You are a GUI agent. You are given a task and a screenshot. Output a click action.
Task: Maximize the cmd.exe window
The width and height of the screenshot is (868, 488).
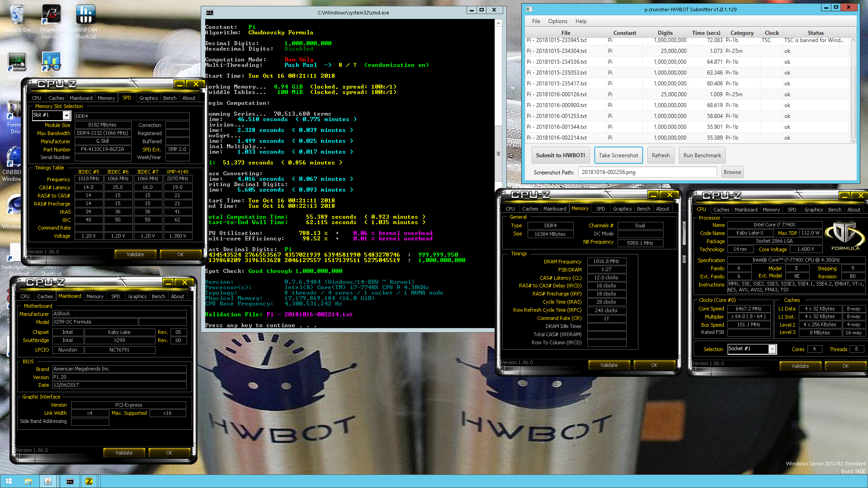coord(481,10)
